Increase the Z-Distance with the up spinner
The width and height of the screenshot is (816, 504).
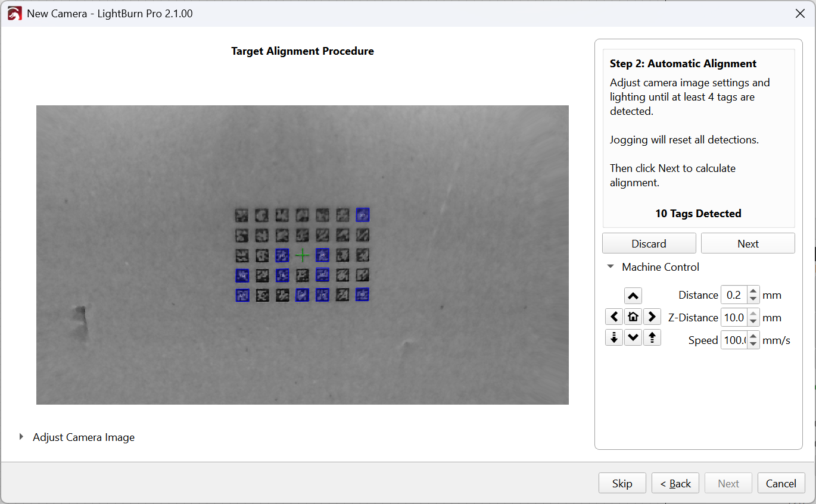(x=753, y=314)
